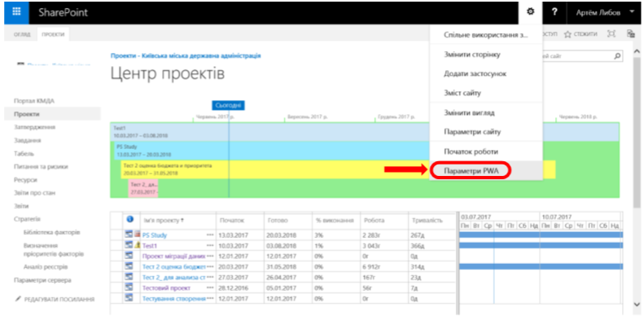The image size is (644, 316).
Task: Open Тестування створення project link
Action: 173,298
